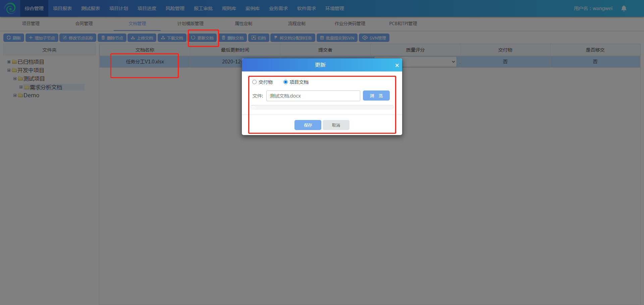Collapse the 开发中项目 tree node

click(x=9, y=70)
